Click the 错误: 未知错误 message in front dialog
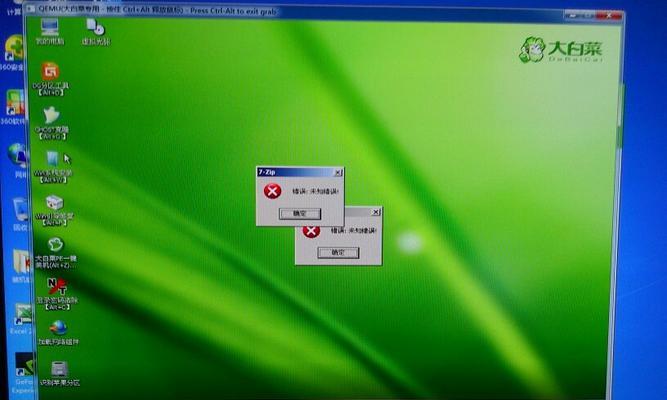 click(x=315, y=191)
